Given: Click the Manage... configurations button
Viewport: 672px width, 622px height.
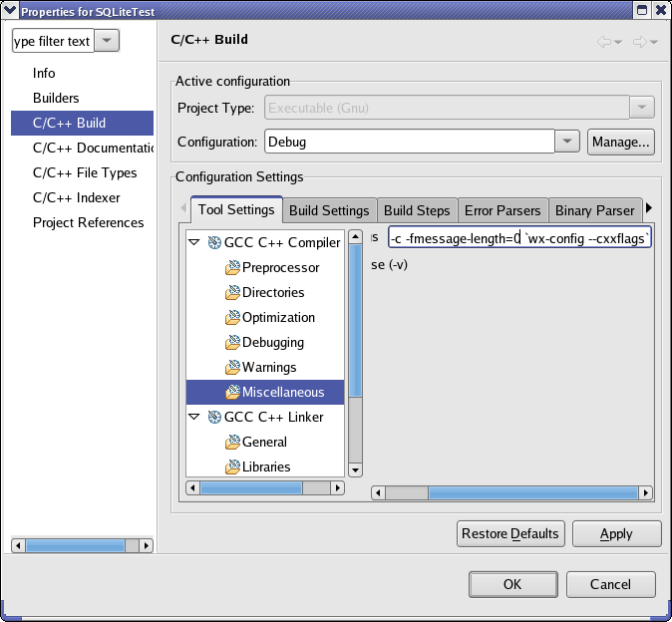Looking at the screenshot, I should coord(621,142).
